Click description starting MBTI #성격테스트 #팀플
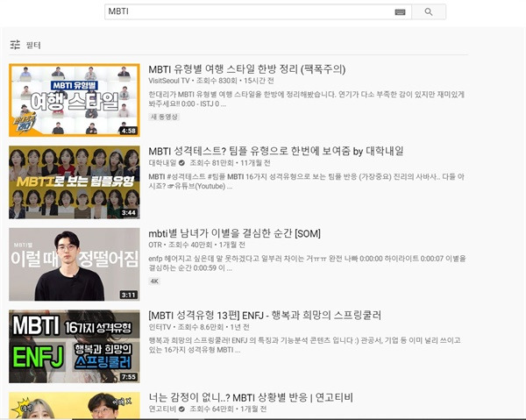 (x=307, y=182)
